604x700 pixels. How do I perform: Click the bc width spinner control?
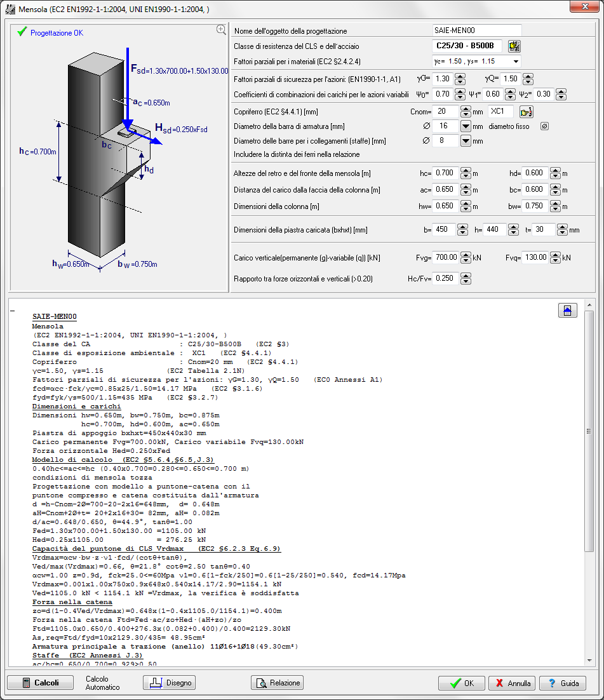[555, 190]
